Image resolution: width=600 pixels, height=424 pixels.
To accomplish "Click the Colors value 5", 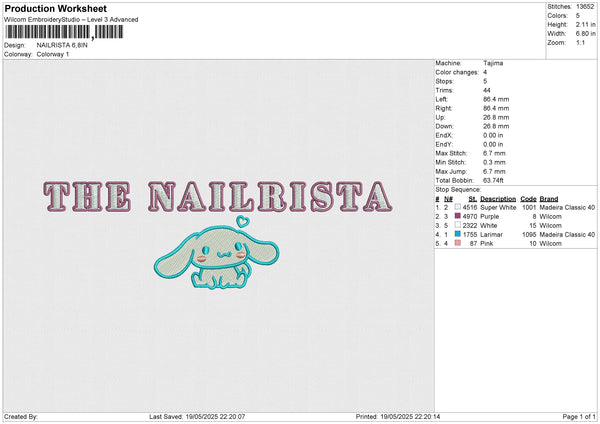I will pyautogui.click(x=578, y=16).
